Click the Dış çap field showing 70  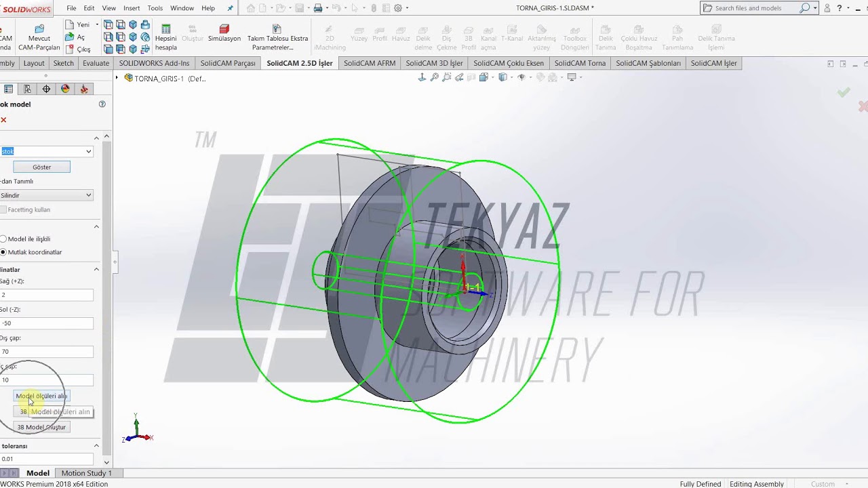point(46,352)
